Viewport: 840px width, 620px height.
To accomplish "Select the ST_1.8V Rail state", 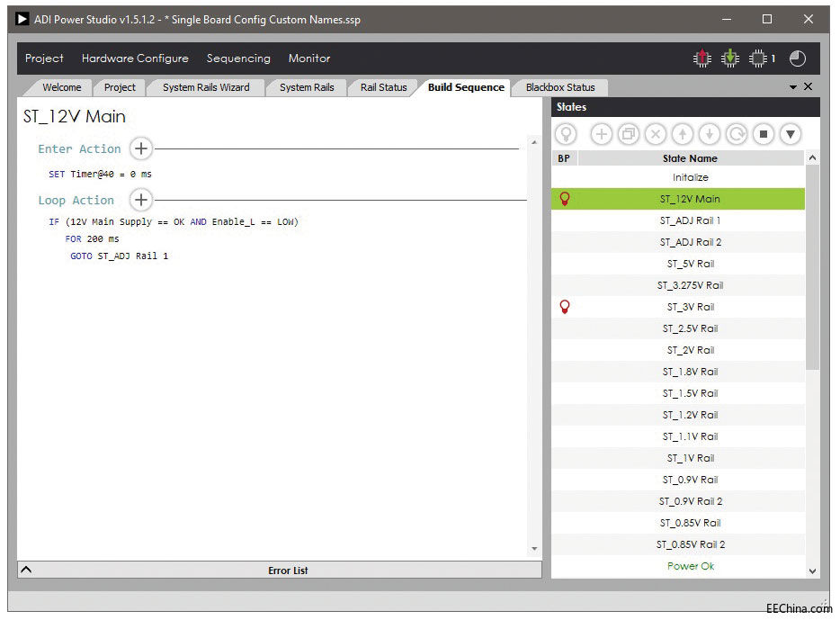I will pyautogui.click(x=678, y=372).
